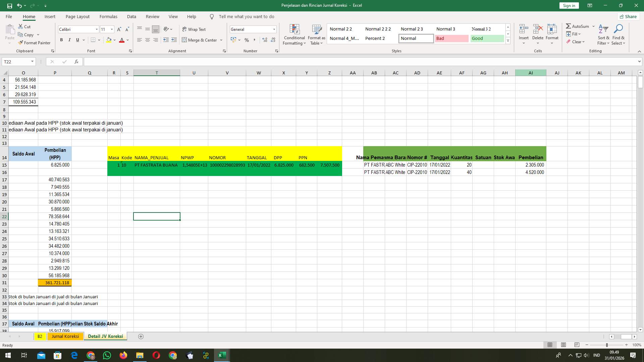The height and width of the screenshot is (362, 644).
Task: Switch to center text alignment
Action: pos(148,40)
